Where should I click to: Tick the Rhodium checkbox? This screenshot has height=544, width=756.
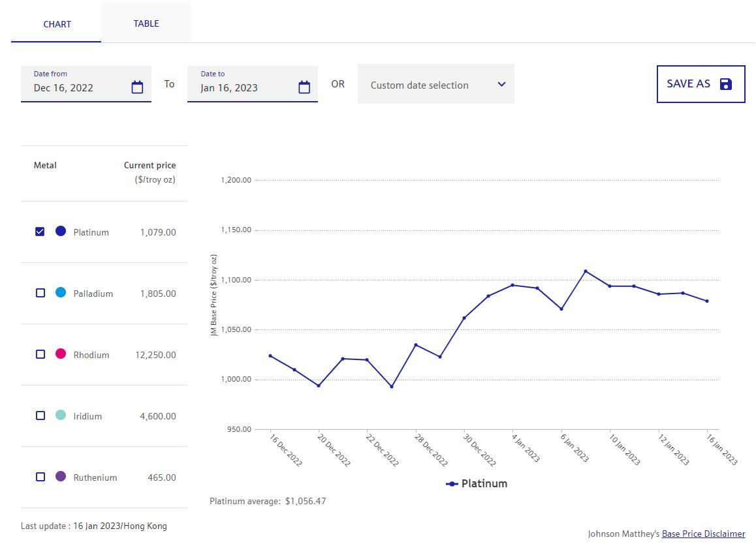tap(40, 354)
